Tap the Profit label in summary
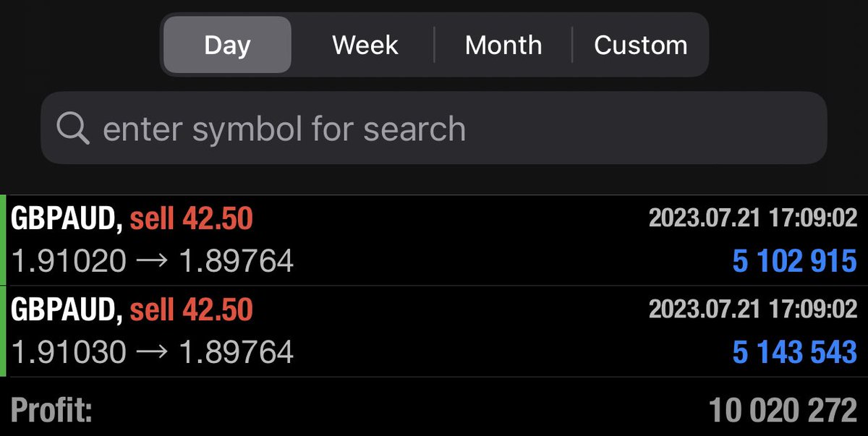868x436 pixels. coord(51,411)
